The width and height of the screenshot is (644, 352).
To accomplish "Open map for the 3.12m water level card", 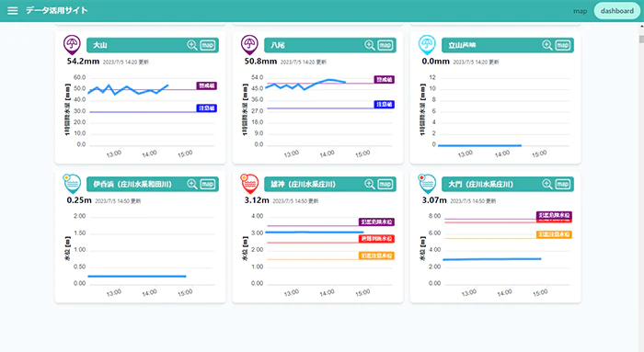I will (x=385, y=184).
